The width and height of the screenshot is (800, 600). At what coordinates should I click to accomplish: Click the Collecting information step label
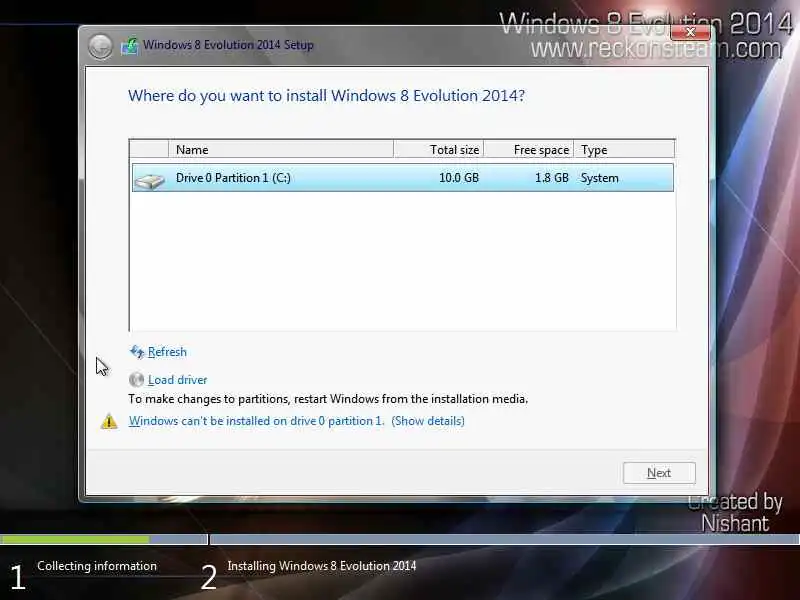coord(97,566)
